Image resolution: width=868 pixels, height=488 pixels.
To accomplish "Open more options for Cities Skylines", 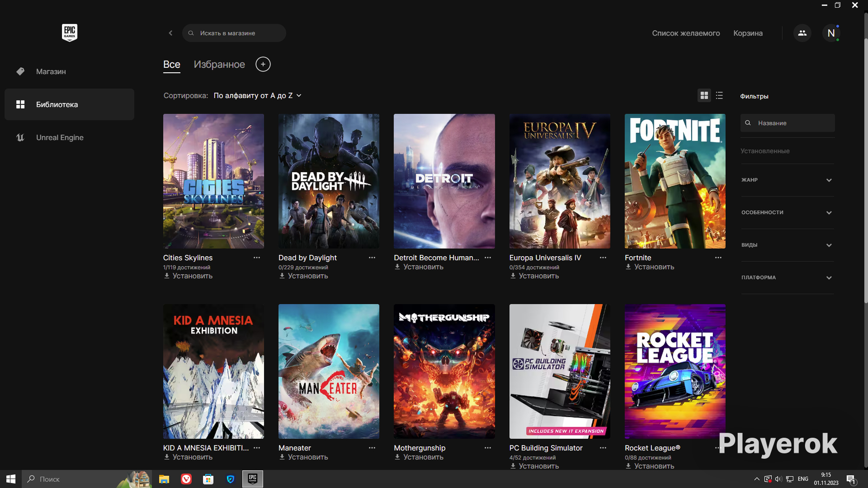I will pyautogui.click(x=257, y=258).
